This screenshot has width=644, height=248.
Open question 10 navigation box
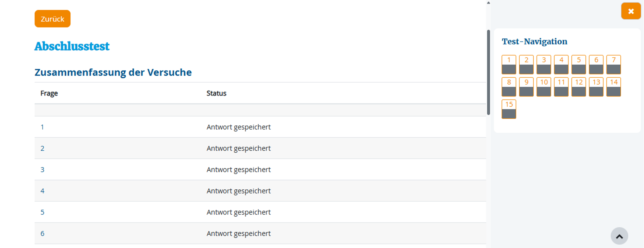[x=544, y=87]
